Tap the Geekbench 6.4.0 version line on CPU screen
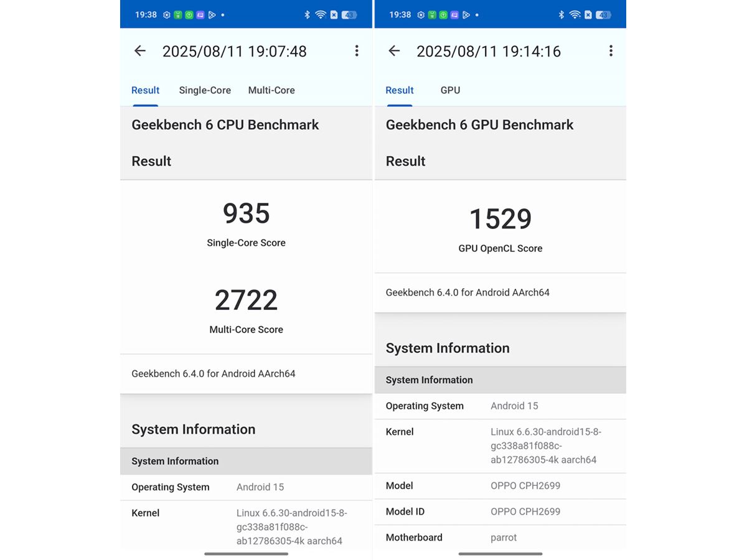 214,373
